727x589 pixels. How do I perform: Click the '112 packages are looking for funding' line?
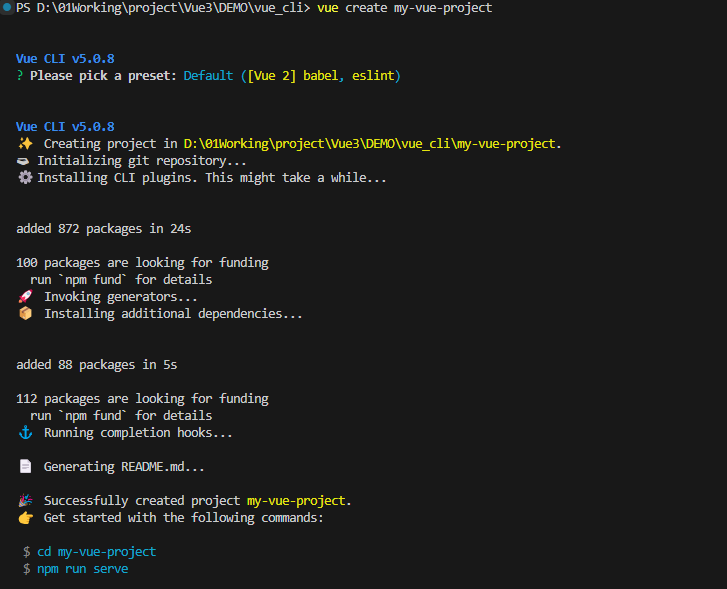[x=142, y=399]
